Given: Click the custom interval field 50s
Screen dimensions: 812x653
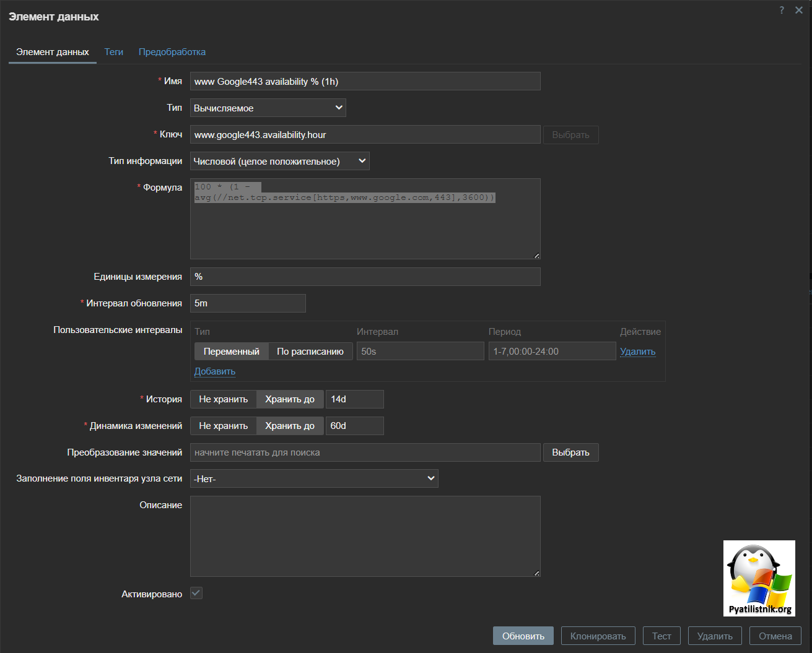Looking at the screenshot, I should click(x=421, y=351).
